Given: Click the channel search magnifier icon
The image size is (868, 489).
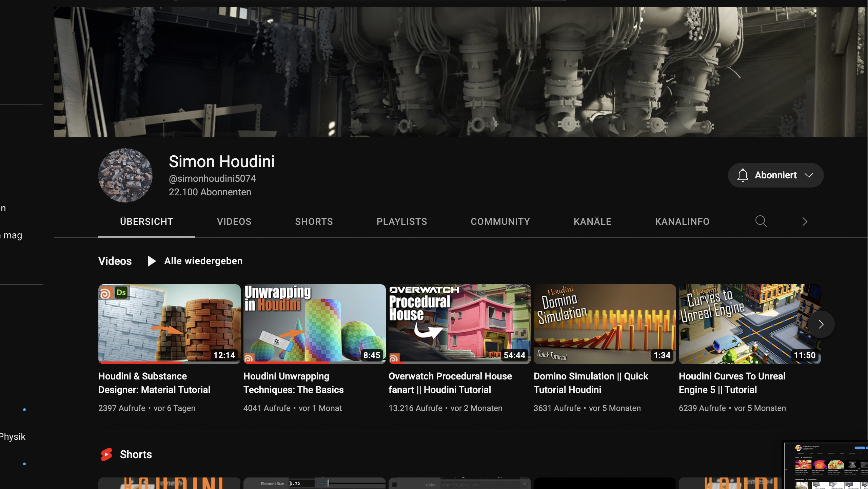Looking at the screenshot, I should (761, 221).
